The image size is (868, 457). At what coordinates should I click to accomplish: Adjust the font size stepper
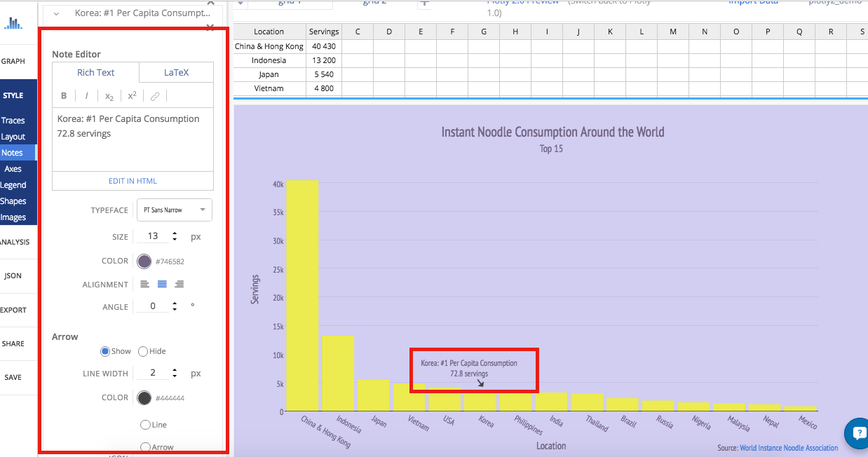(x=175, y=237)
